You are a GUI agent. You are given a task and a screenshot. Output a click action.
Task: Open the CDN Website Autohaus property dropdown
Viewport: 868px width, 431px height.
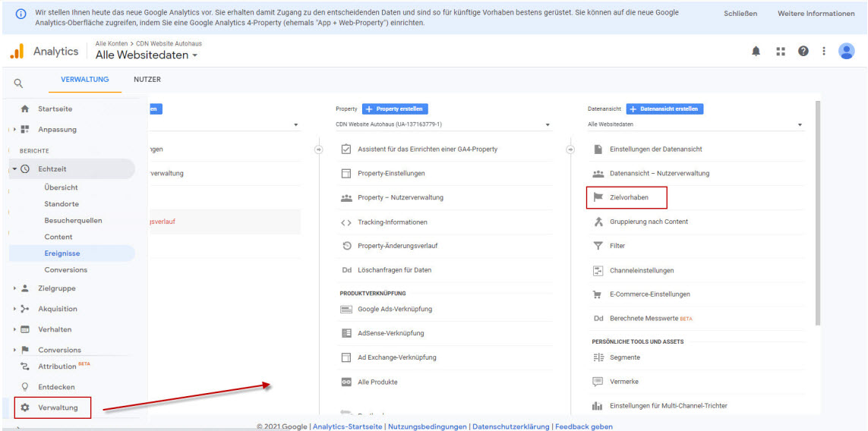[444, 124]
